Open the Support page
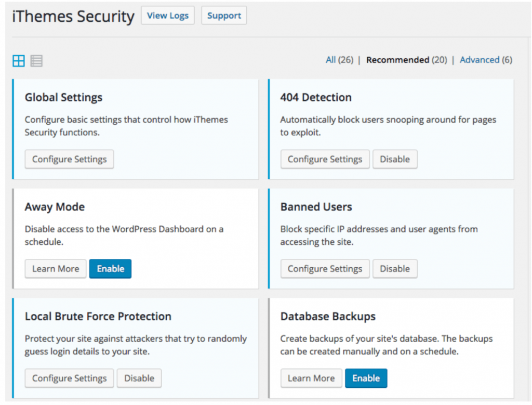Image resolution: width=532 pixels, height=405 pixels. click(x=224, y=15)
